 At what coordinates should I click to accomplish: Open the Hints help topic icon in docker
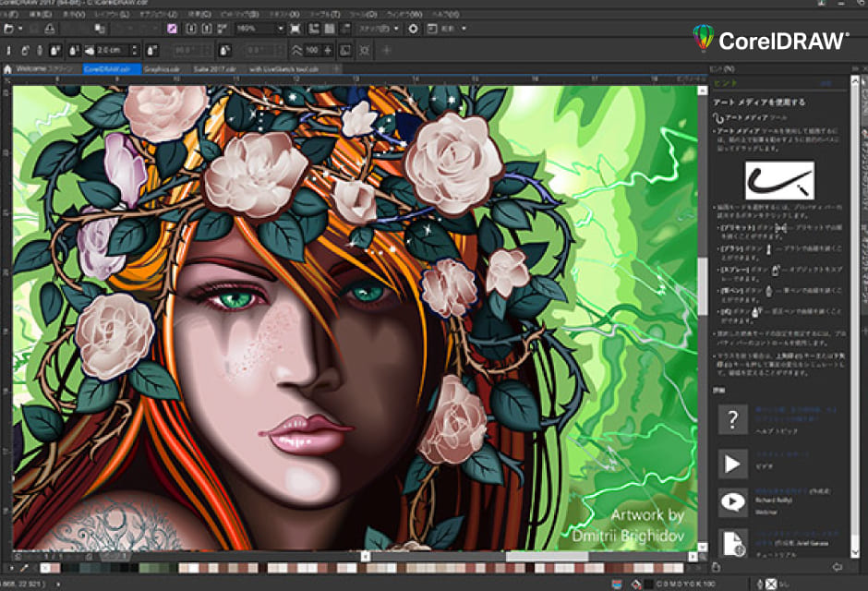point(732,420)
